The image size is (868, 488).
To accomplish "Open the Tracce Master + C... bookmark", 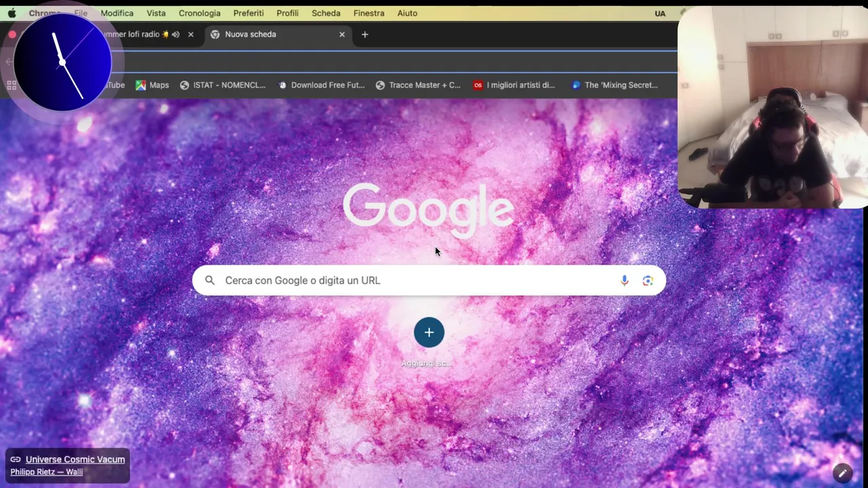I will 418,85.
